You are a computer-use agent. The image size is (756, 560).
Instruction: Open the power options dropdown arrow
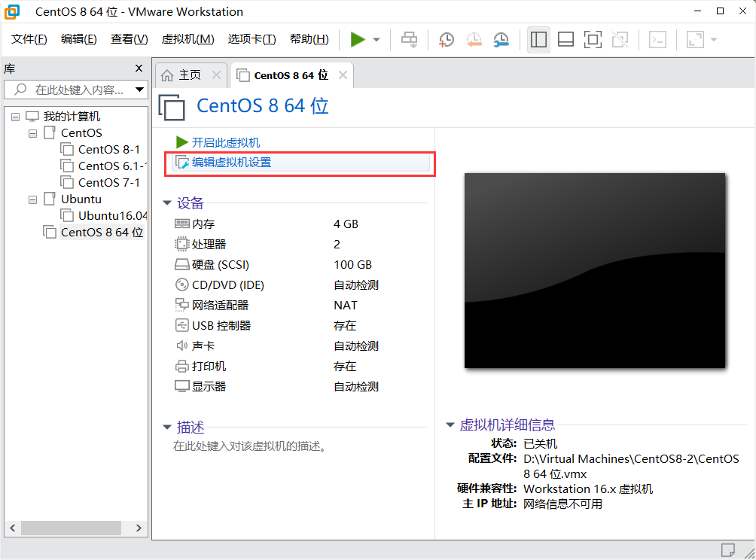tap(376, 40)
